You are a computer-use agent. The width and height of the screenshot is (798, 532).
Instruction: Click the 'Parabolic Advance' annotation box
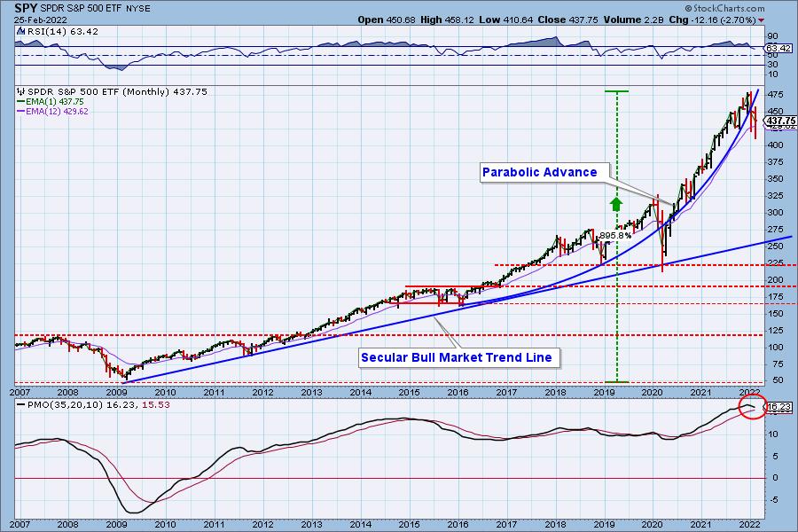tap(544, 173)
